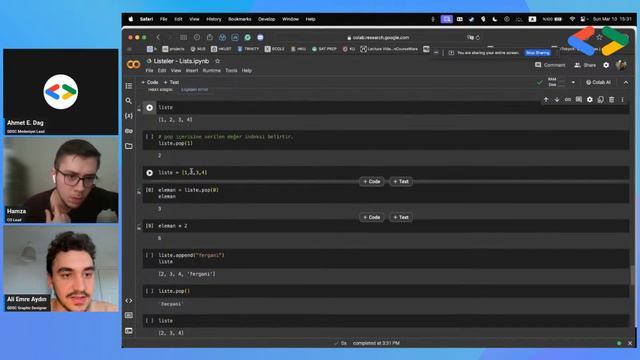Click Ali Emre Aydin's video tile
The image size is (640, 360).
coord(61,269)
